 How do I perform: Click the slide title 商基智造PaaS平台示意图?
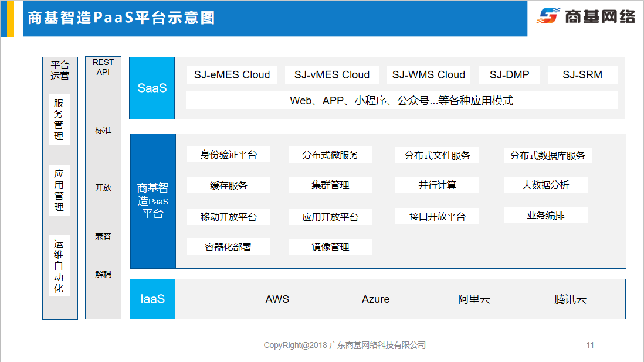[121, 18]
